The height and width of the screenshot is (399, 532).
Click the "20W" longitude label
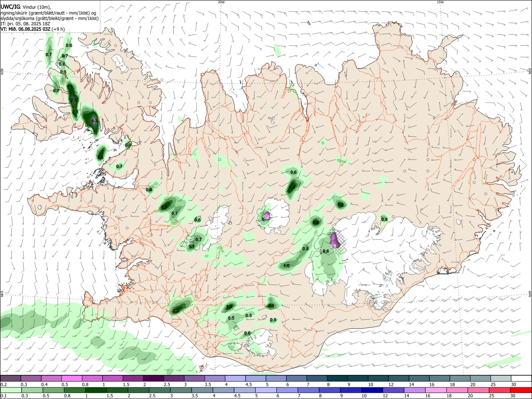221,2
